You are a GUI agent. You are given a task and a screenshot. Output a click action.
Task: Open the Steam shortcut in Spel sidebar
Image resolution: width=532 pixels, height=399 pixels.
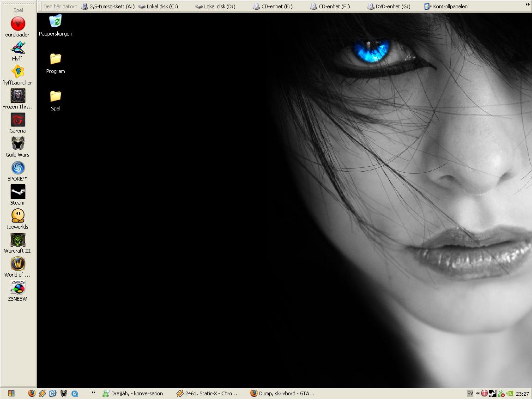18,195
